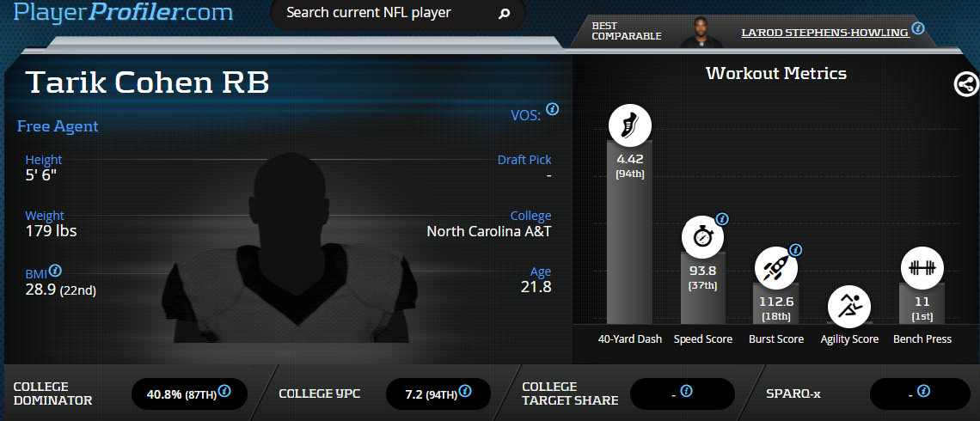
Task: Click the info icon beside Burst Score
Action: [795, 250]
